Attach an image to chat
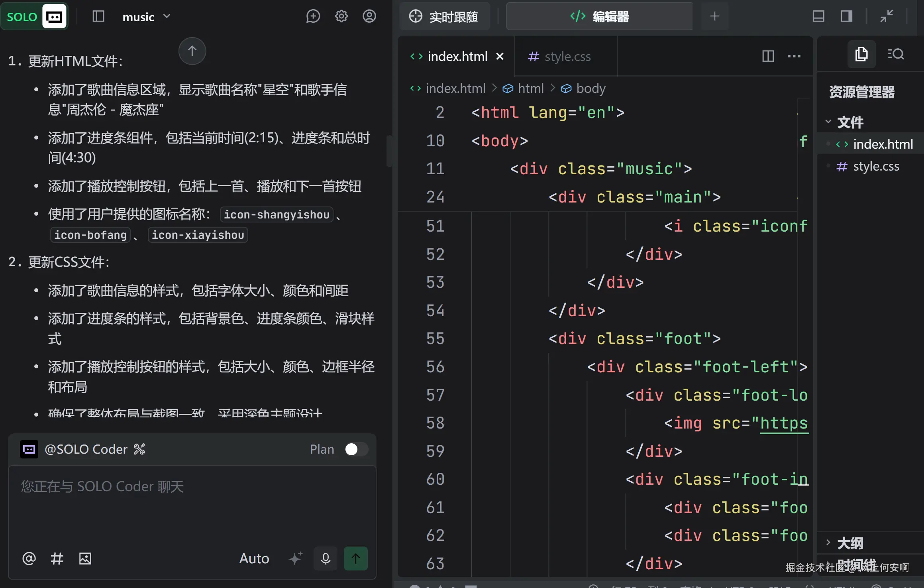924x588 pixels. [85, 559]
